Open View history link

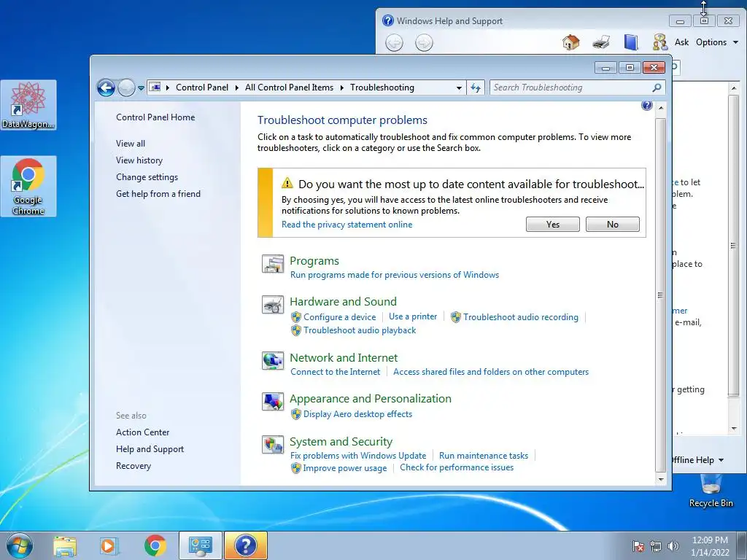coord(139,160)
